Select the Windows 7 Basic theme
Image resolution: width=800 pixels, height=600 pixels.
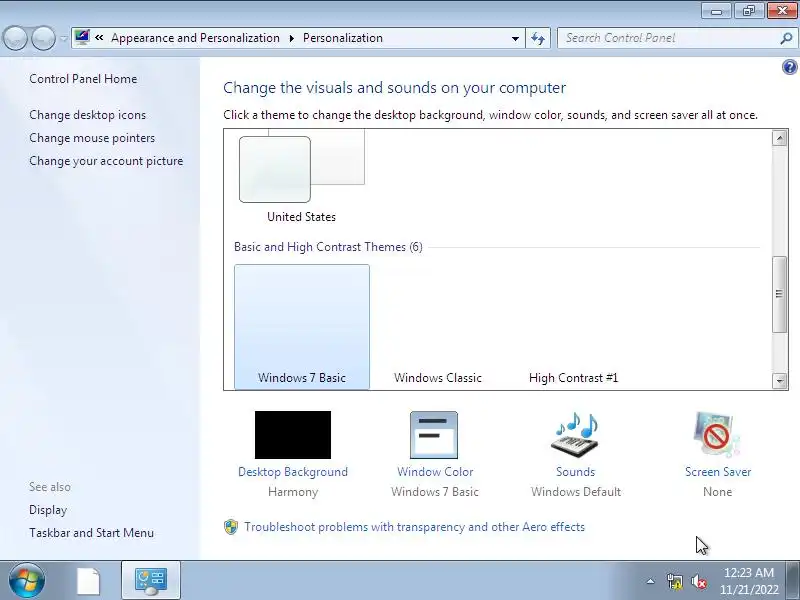pyautogui.click(x=302, y=327)
